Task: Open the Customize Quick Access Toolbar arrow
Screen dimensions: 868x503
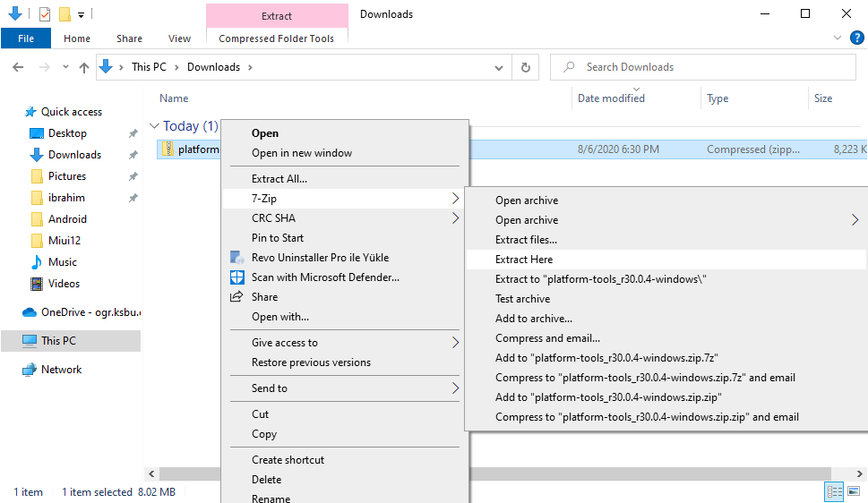Action: (81, 15)
